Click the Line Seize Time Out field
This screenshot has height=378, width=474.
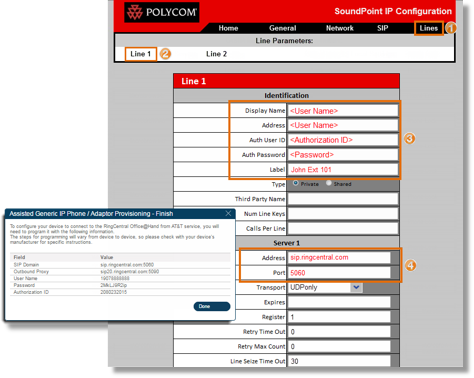tap(339, 361)
